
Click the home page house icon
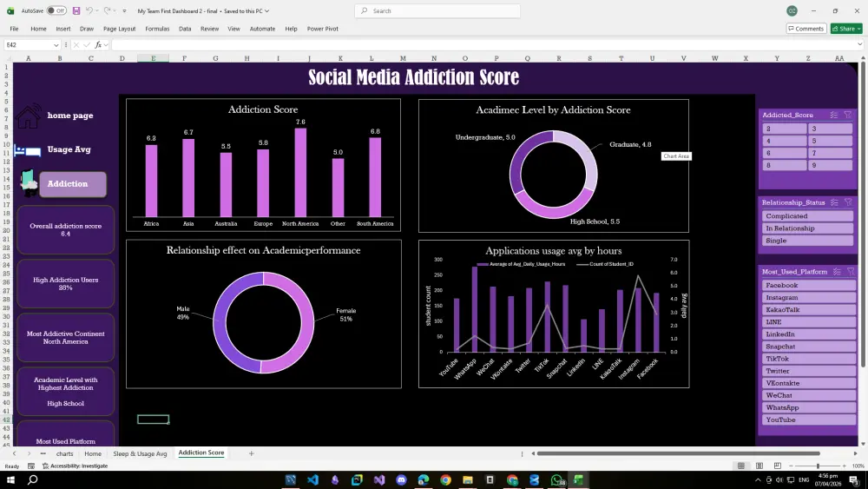(28, 116)
